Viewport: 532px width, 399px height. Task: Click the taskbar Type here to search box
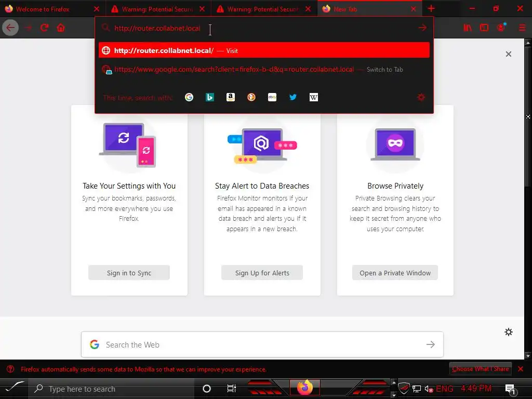click(112, 389)
